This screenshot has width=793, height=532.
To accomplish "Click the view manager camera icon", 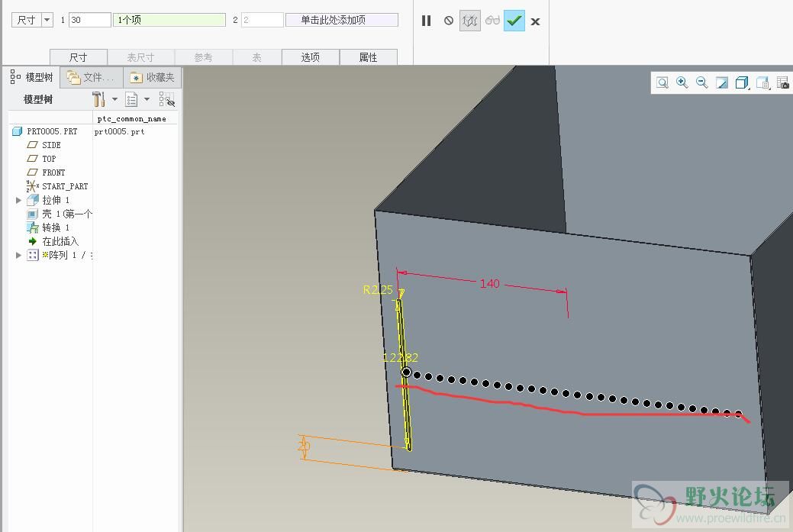I will (782, 82).
